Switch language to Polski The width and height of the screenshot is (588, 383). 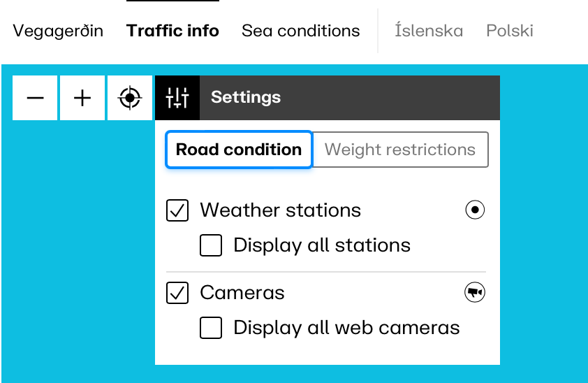(x=510, y=31)
